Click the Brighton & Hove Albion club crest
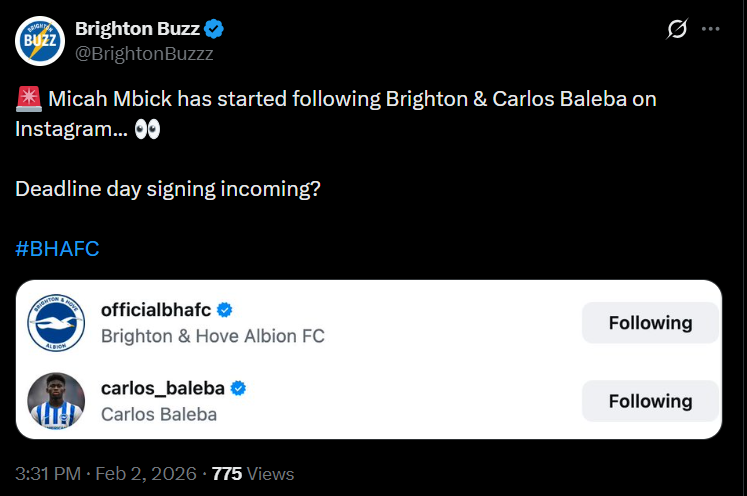 pyautogui.click(x=56, y=322)
